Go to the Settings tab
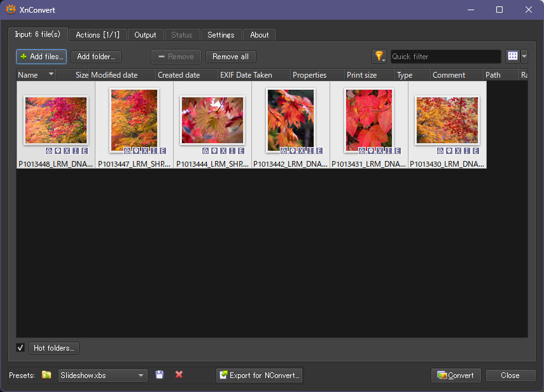This screenshot has height=392, width=544. [x=221, y=35]
